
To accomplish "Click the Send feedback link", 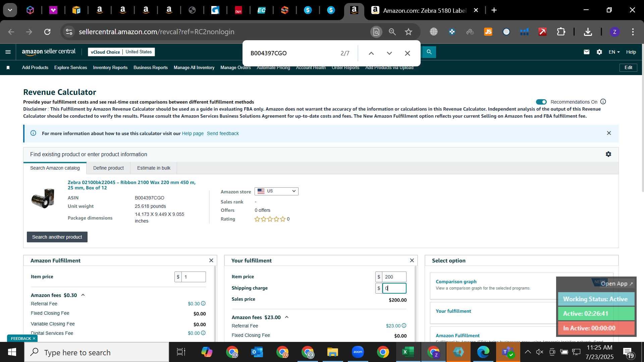I will (223, 133).
